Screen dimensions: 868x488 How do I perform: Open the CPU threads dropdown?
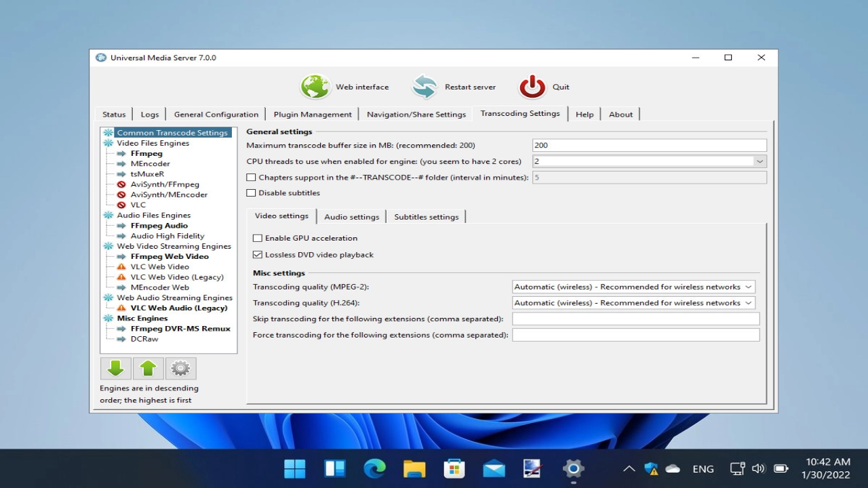point(759,161)
